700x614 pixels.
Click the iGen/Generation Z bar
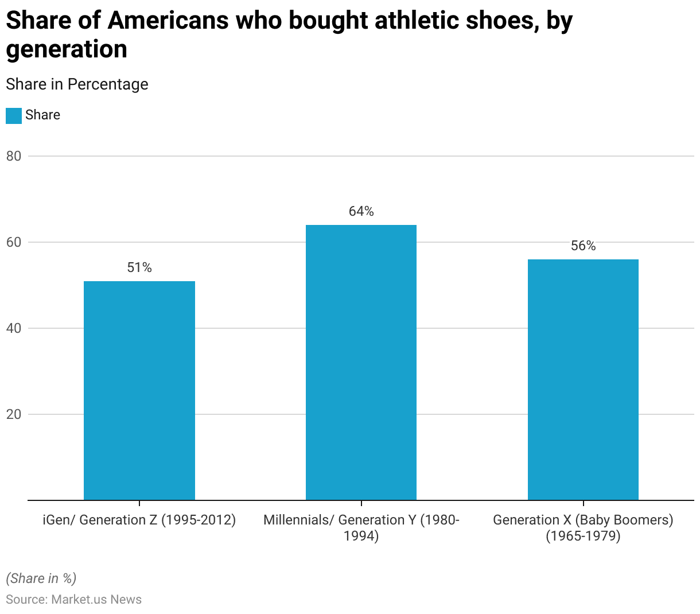tap(139, 390)
